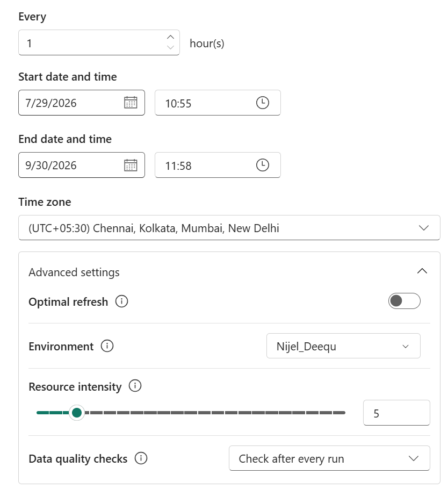Click the Resource intensity label
This screenshot has width=448, height=489.
75,387
